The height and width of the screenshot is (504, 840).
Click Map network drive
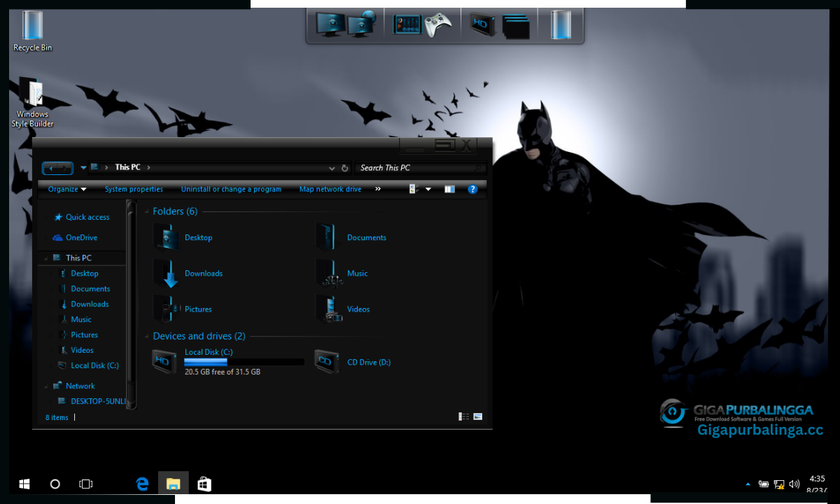[x=330, y=189]
